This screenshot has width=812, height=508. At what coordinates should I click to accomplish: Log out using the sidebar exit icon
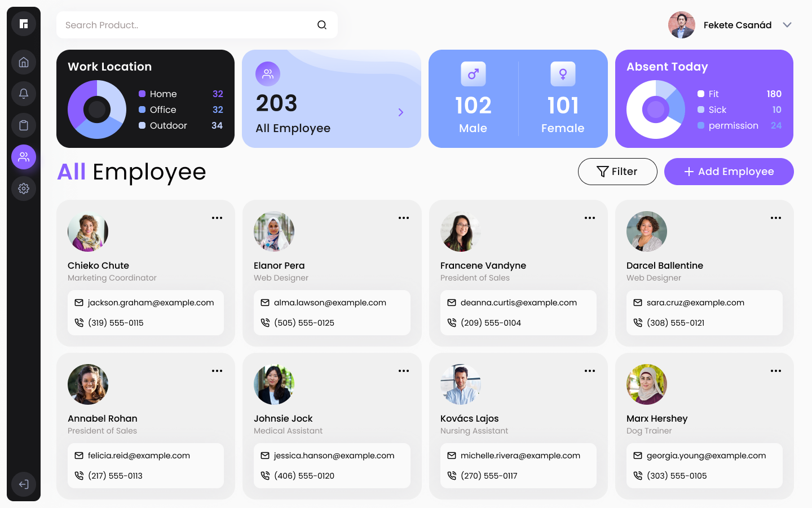click(x=23, y=484)
